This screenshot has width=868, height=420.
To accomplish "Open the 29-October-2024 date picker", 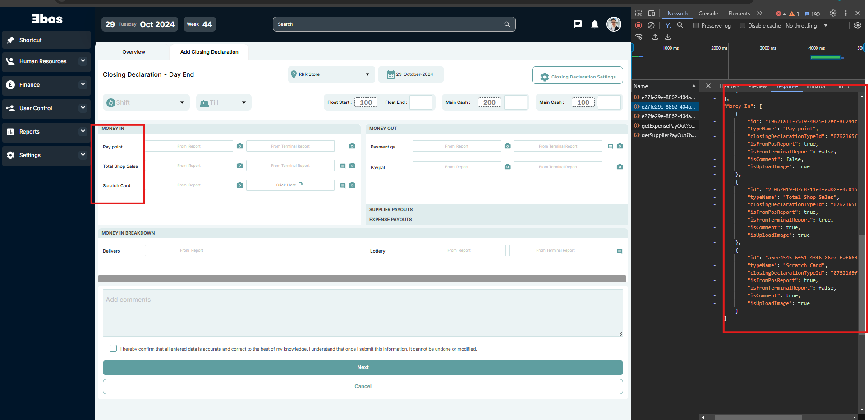I will [x=411, y=74].
